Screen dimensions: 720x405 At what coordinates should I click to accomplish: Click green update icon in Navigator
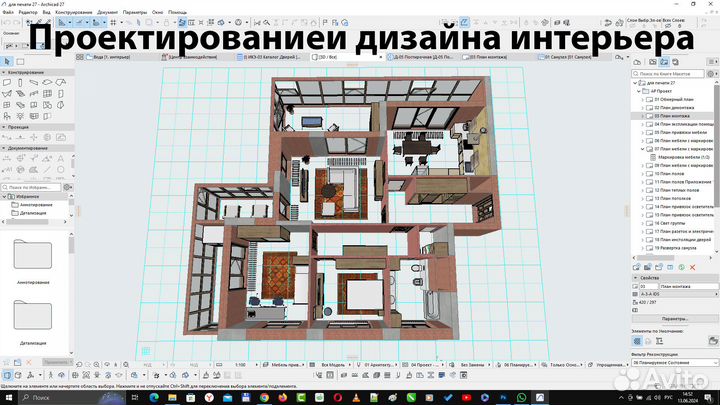(681, 267)
